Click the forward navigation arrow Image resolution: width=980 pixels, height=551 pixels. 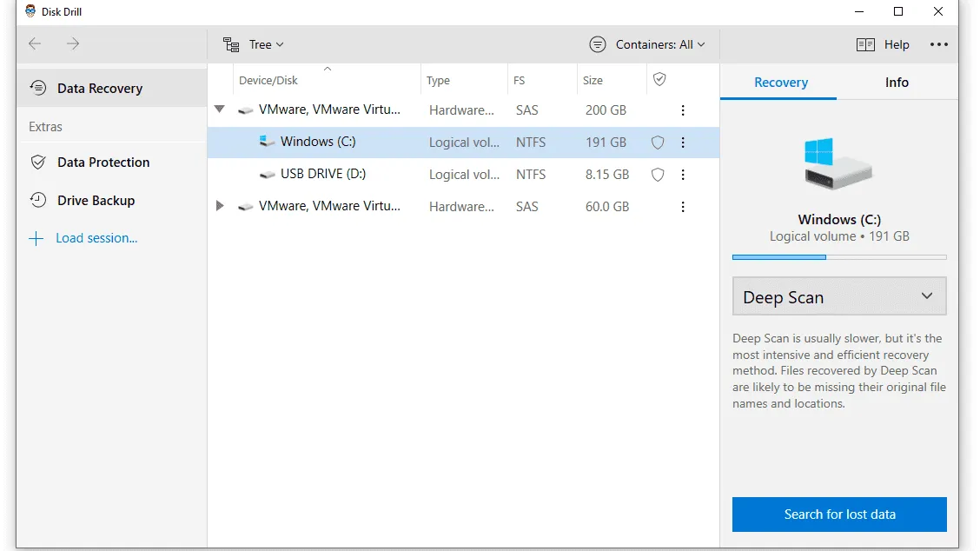pyautogui.click(x=73, y=43)
